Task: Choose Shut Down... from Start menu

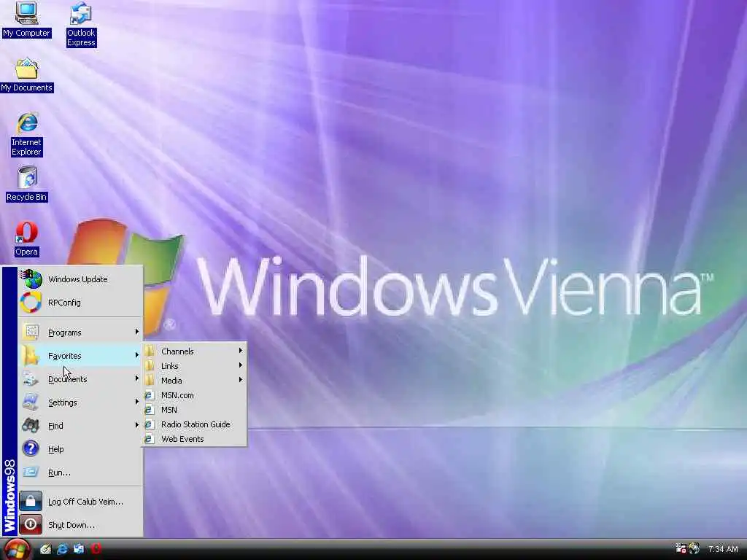Action: point(80,524)
